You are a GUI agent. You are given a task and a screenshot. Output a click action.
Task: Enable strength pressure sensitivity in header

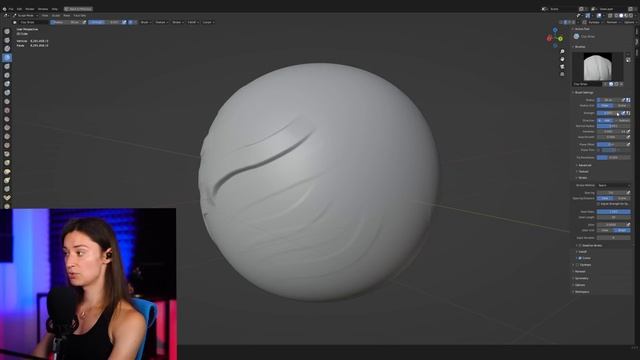point(124,22)
